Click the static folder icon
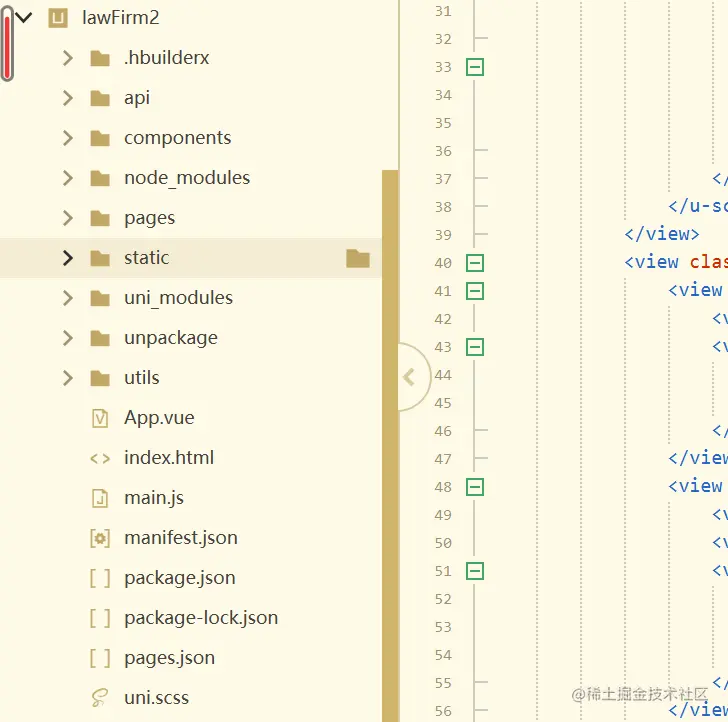 coord(100,259)
